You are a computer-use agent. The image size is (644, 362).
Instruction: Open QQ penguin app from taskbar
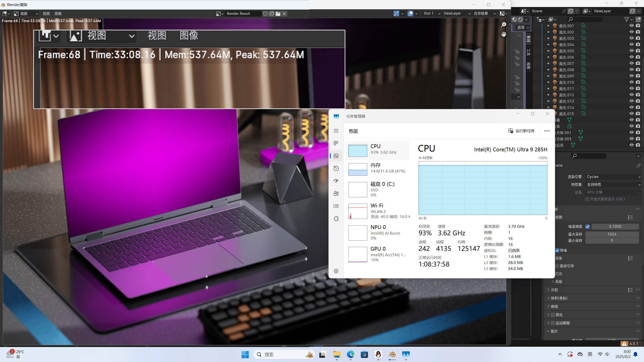pyautogui.click(x=378, y=354)
